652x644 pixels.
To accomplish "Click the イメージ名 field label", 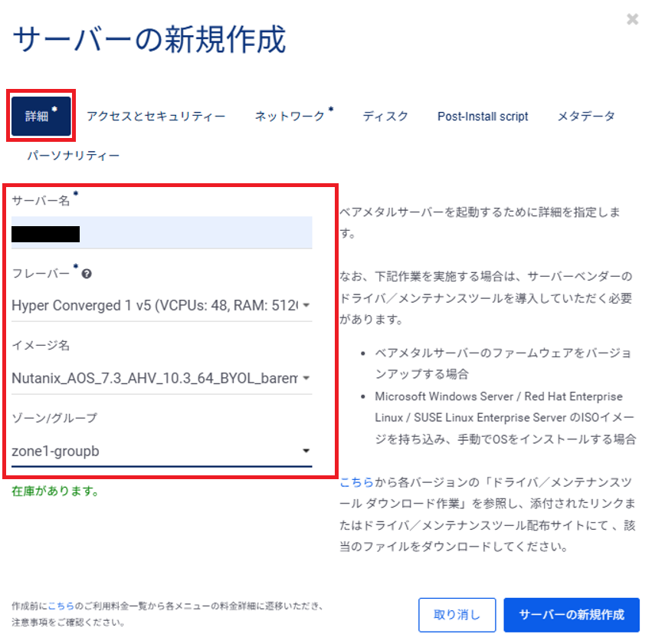I will 41,346.
